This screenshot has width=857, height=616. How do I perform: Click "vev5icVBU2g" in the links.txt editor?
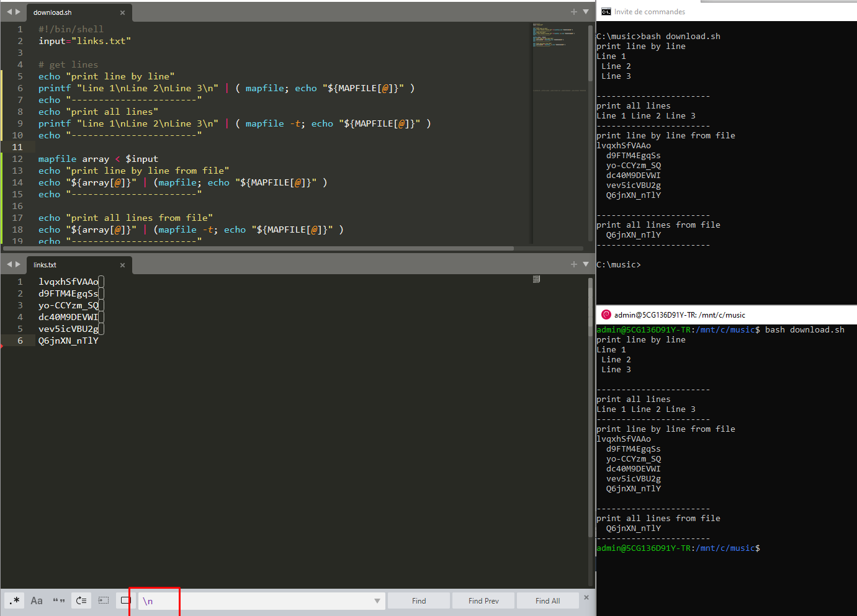coord(68,329)
